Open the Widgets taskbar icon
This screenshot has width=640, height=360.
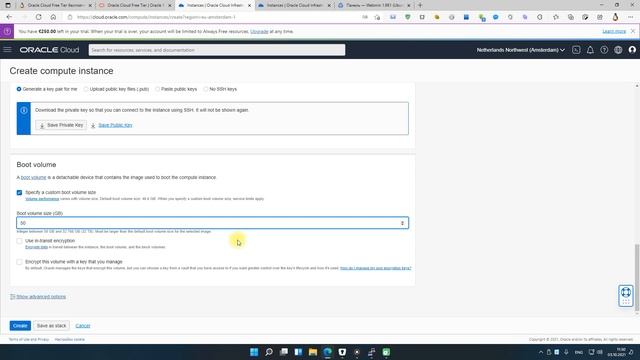click(298, 352)
